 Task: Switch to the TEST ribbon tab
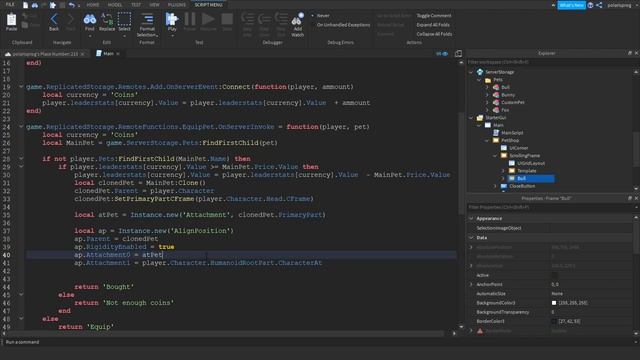coord(136,5)
